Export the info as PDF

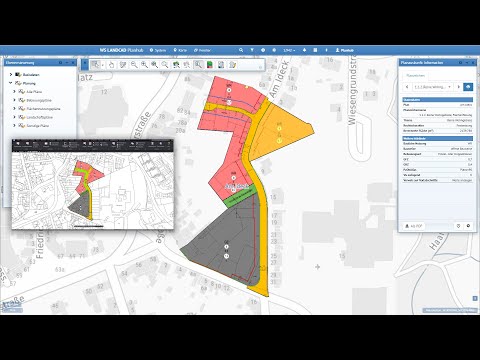(x=414, y=226)
